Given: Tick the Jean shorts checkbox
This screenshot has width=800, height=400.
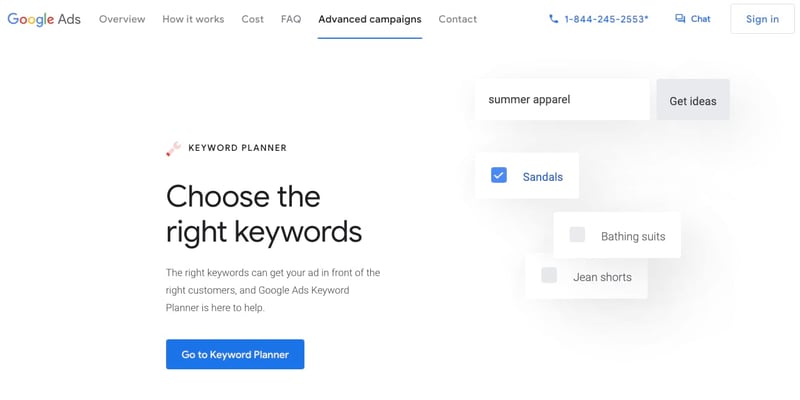Looking at the screenshot, I should [x=549, y=275].
